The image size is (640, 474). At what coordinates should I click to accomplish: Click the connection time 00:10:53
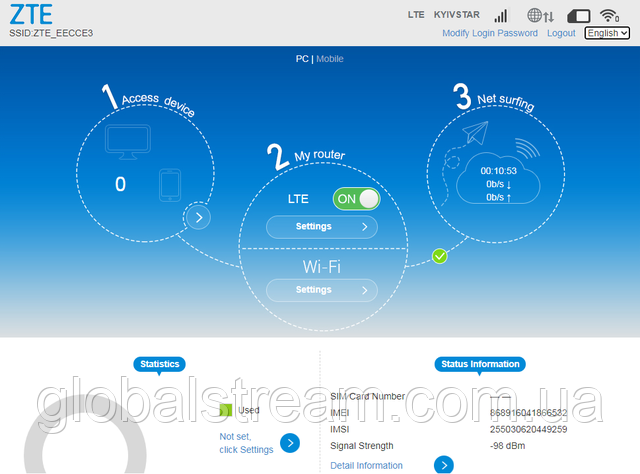(x=498, y=171)
